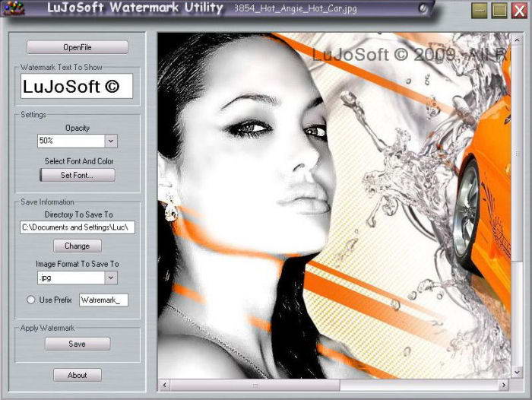Click Change to pick save directory
Screen dimensions: 532x400
(78, 246)
